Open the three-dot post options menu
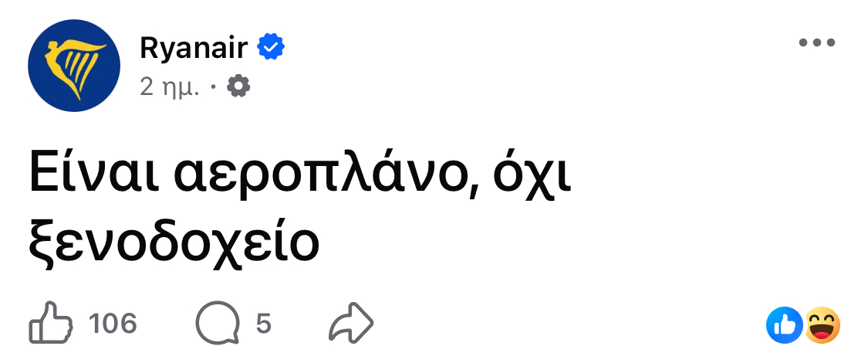 click(x=817, y=43)
